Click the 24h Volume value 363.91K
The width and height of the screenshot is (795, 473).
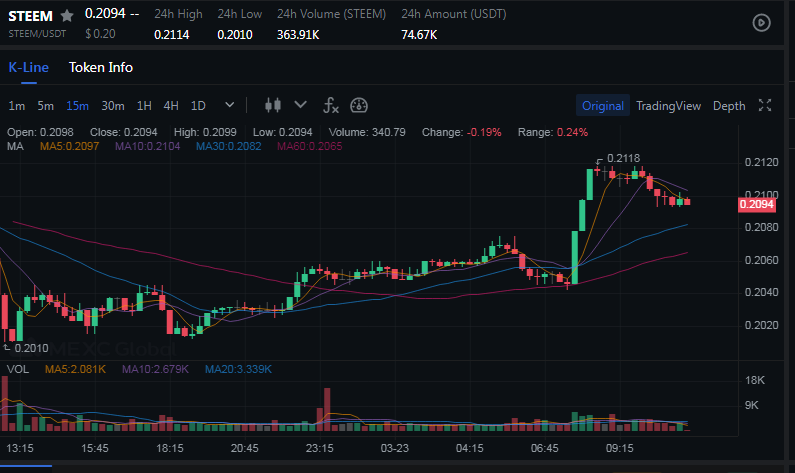click(x=298, y=35)
